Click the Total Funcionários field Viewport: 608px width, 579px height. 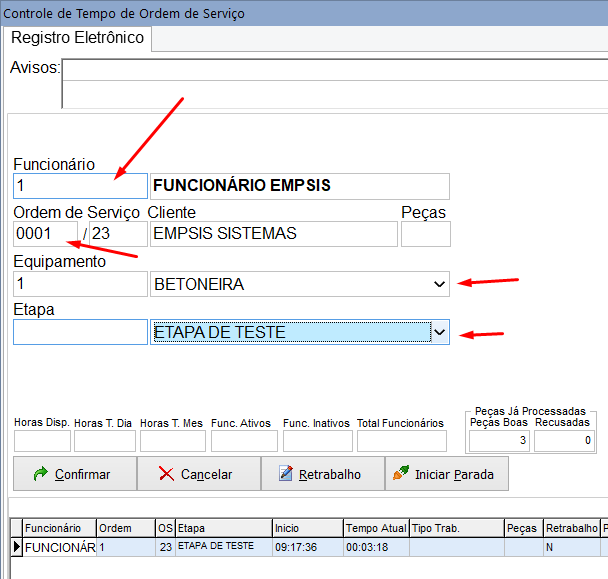402,441
